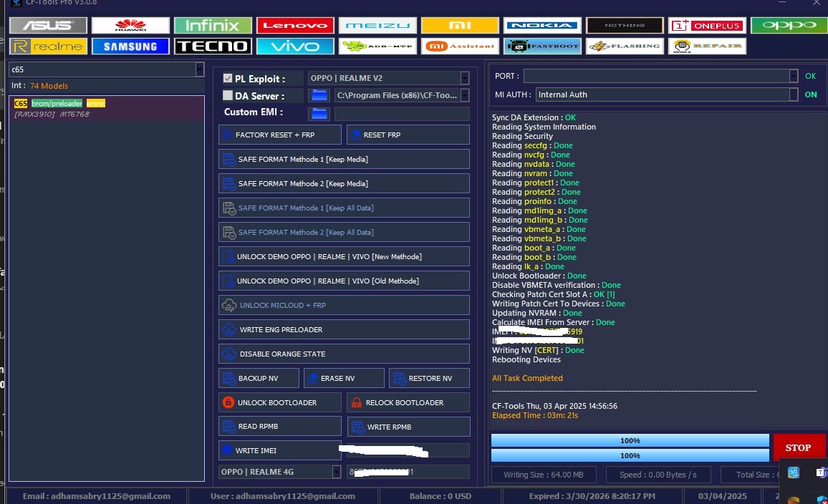
Task: Select the Lenovo brand tab
Action: coord(295,25)
